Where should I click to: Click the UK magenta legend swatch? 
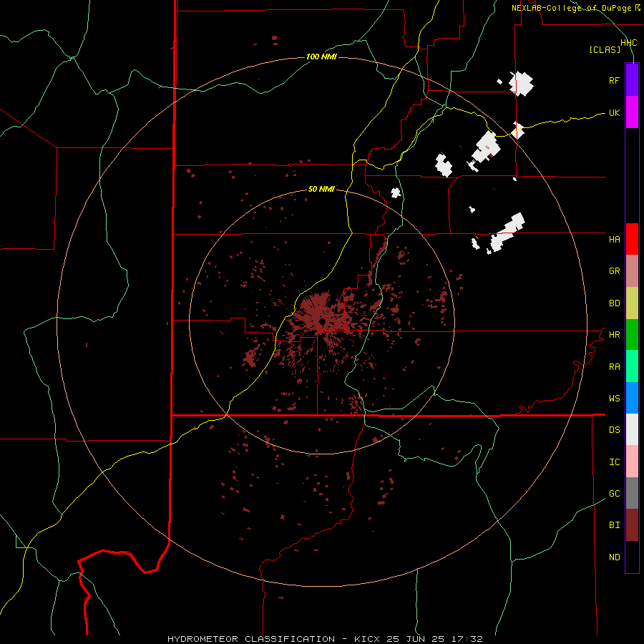[x=632, y=112]
